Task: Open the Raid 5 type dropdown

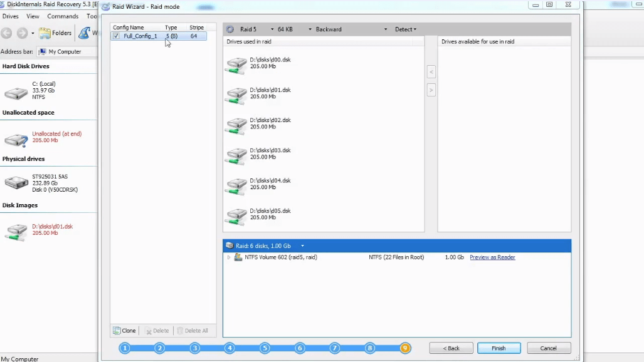Action: coord(272,29)
